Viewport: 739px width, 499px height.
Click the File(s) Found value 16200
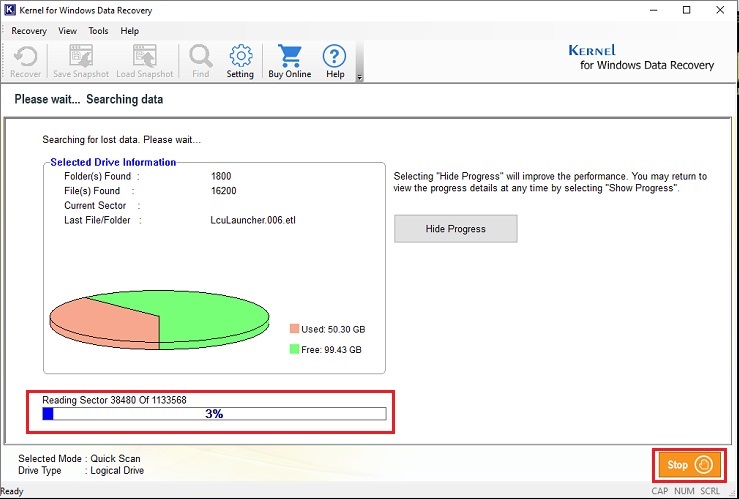tap(223, 191)
